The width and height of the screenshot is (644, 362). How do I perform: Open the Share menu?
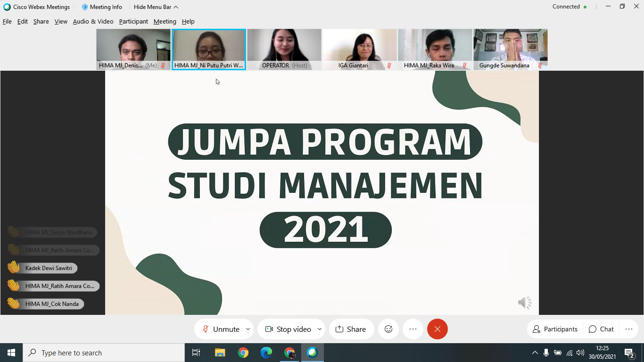point(41,21)
